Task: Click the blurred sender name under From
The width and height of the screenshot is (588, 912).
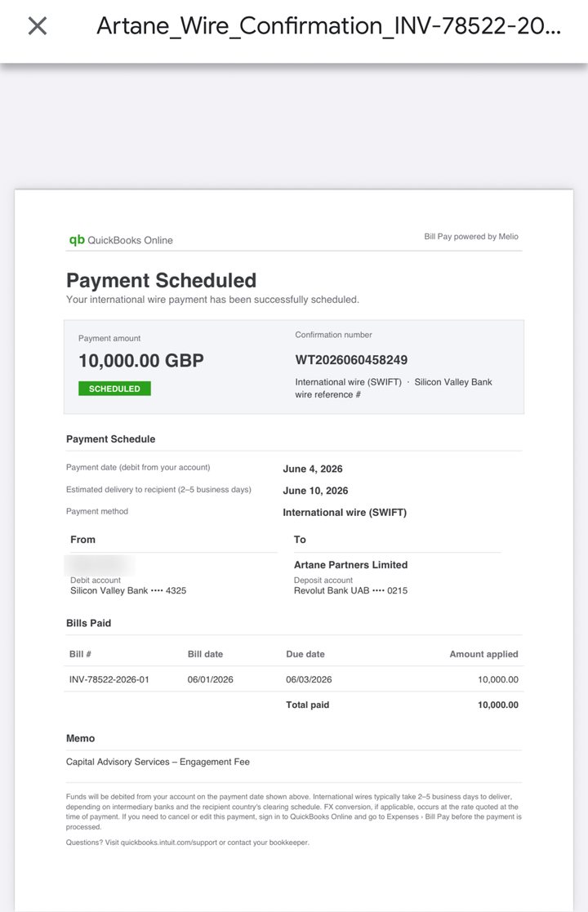Action: (100, 565)
